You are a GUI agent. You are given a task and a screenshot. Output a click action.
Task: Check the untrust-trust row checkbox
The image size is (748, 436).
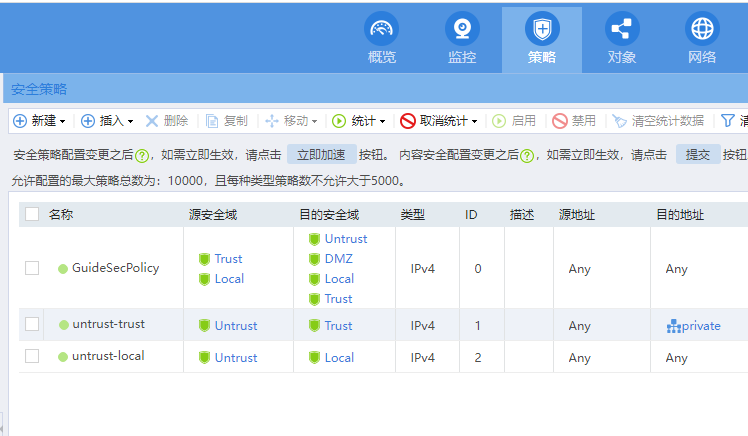(32, 324)
